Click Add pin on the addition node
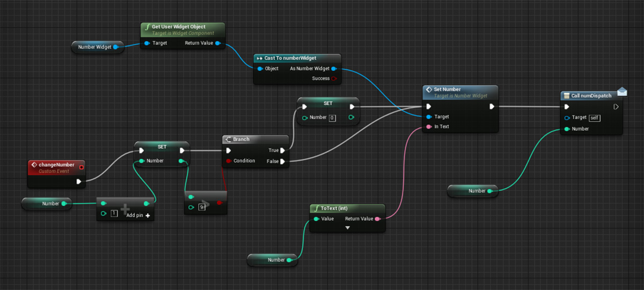The width and height of the screenshot is (644, 290). 138,215
